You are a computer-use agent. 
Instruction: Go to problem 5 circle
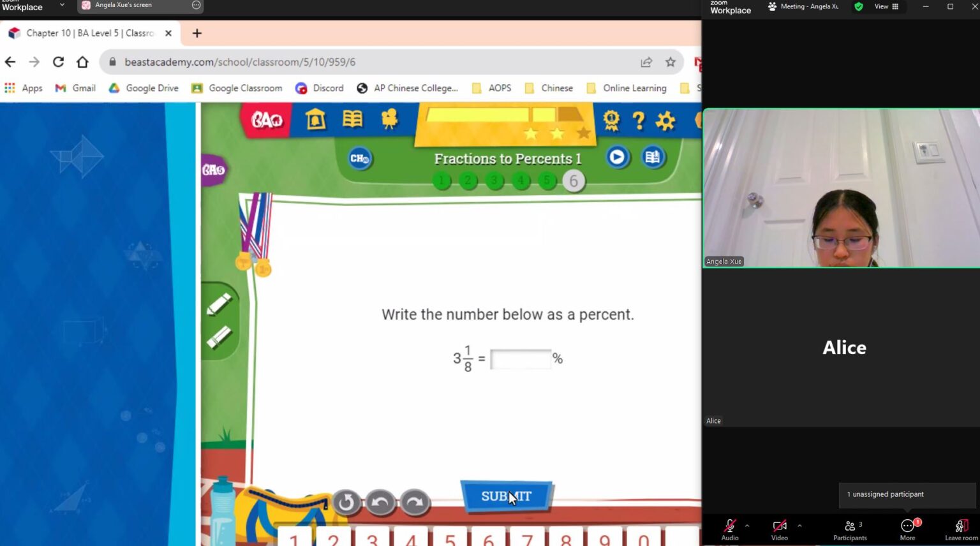547,181
